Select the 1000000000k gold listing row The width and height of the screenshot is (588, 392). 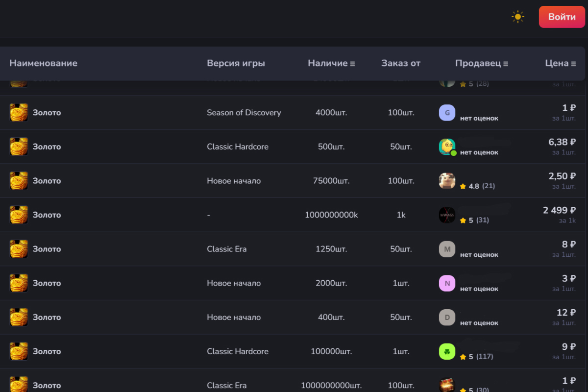coord(331,215)
